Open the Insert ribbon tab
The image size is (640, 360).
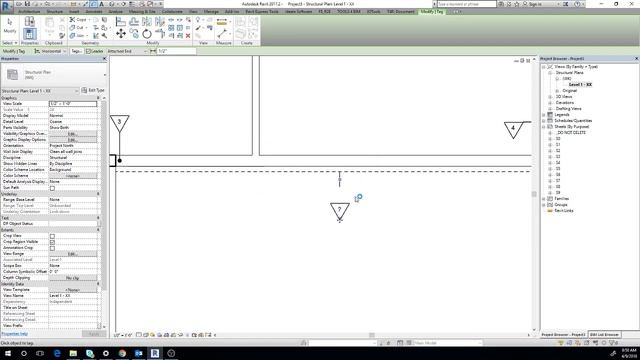coord(74,12)
